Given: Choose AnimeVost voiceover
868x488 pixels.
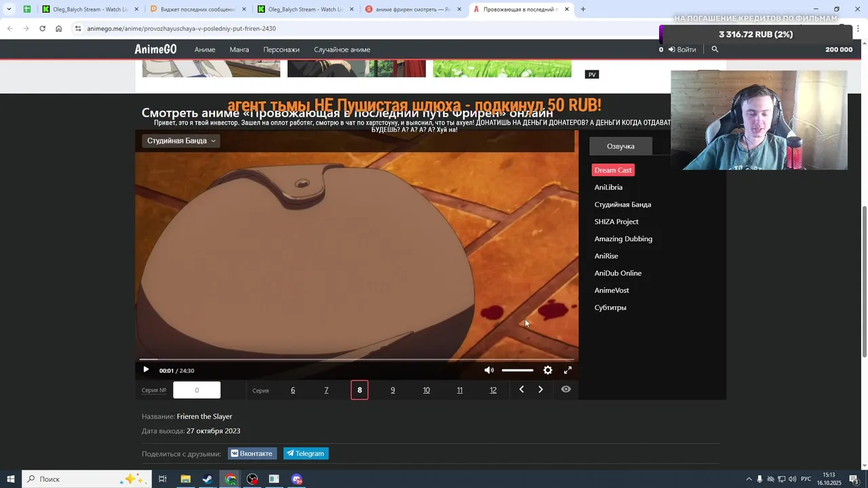Looking at the screenshot, I should pyautogui.click(x=612, y=290).
